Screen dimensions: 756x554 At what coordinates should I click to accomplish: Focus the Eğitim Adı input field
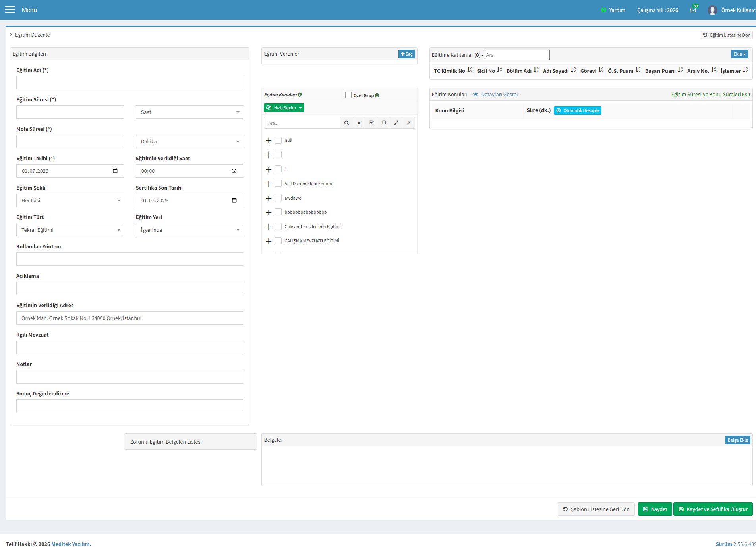pyautogui.click(x=130, y=83)
